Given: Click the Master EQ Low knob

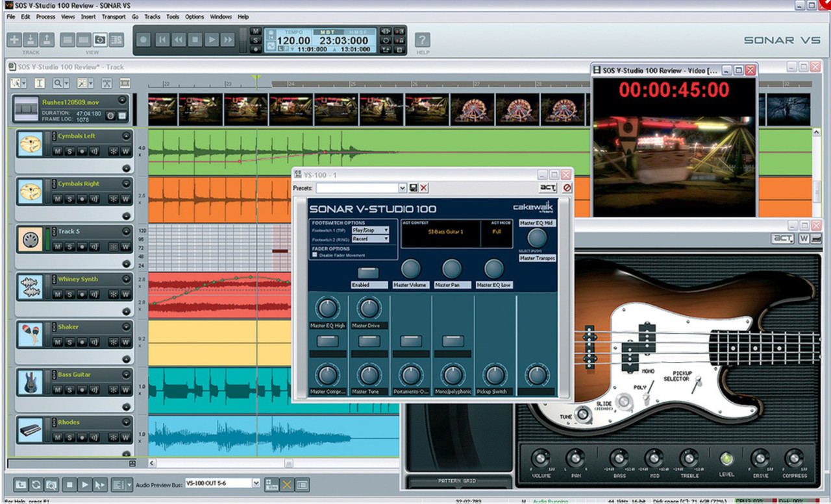Looking at the screenshot, I should pos(494,269).
